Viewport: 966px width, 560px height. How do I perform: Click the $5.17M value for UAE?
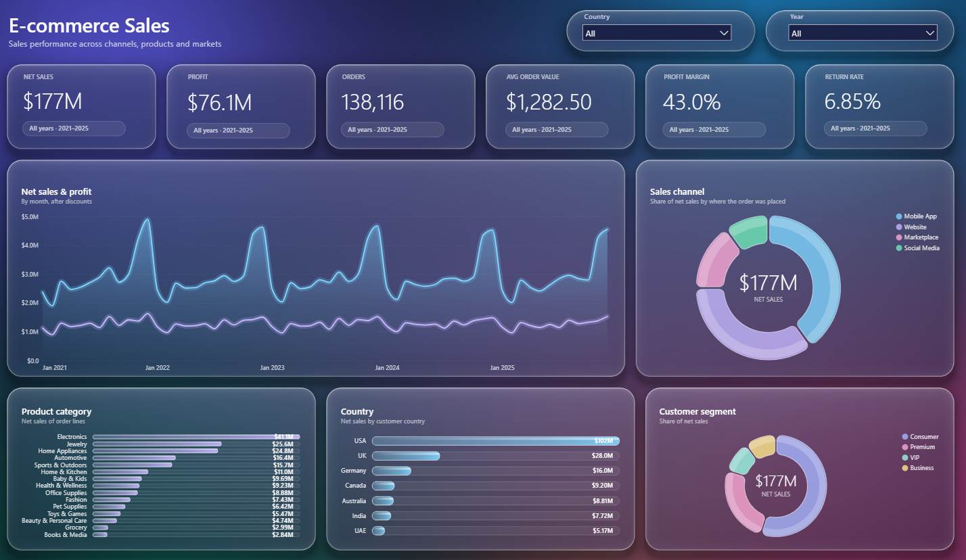click(x=602, y=531)
